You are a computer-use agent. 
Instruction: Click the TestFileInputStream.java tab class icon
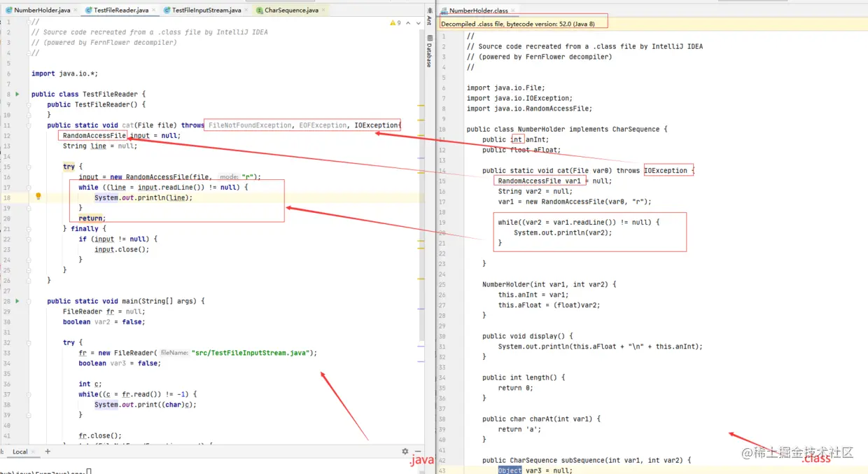point(167,11)
